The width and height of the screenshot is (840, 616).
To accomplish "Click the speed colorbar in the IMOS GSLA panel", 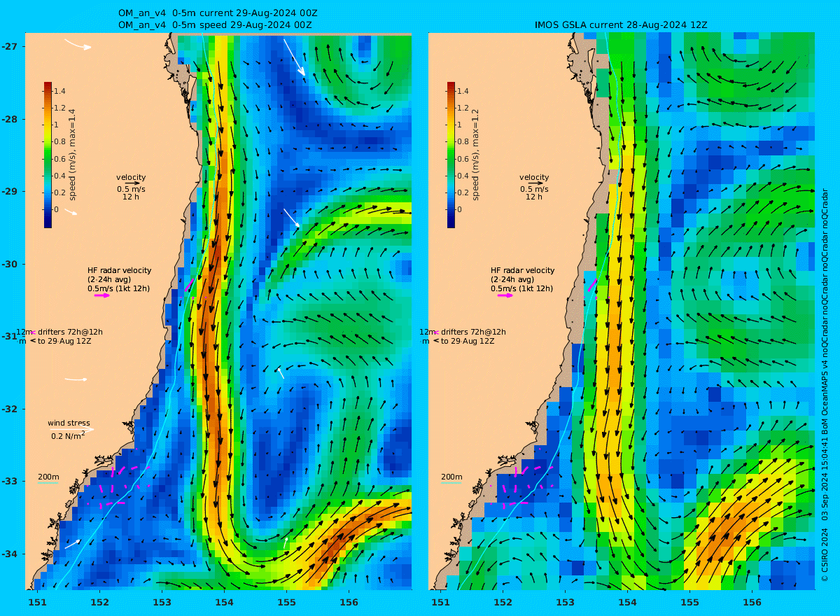I will coord(451,155).
